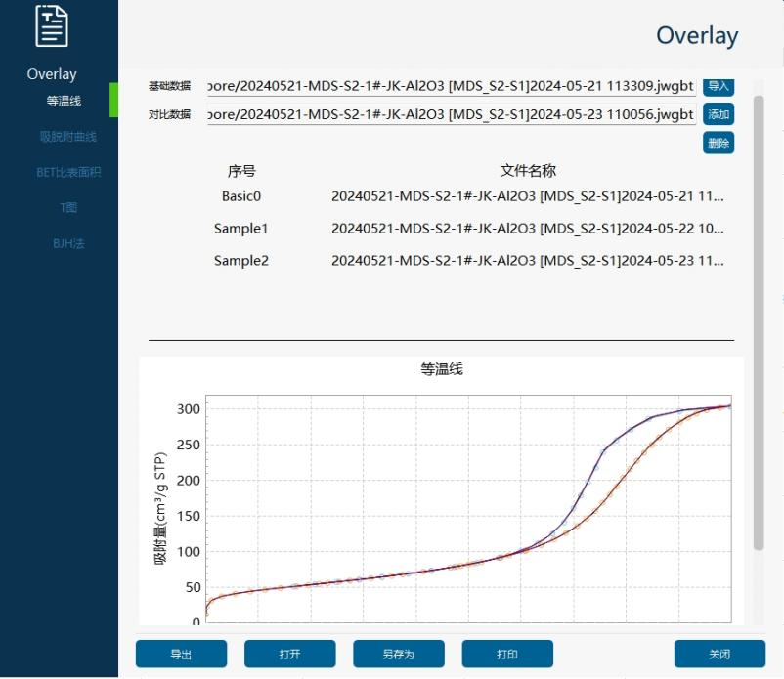The height and width of the screenshot is (679, 784).
Task: Click the 打开 open button
Action: (290, 654)
